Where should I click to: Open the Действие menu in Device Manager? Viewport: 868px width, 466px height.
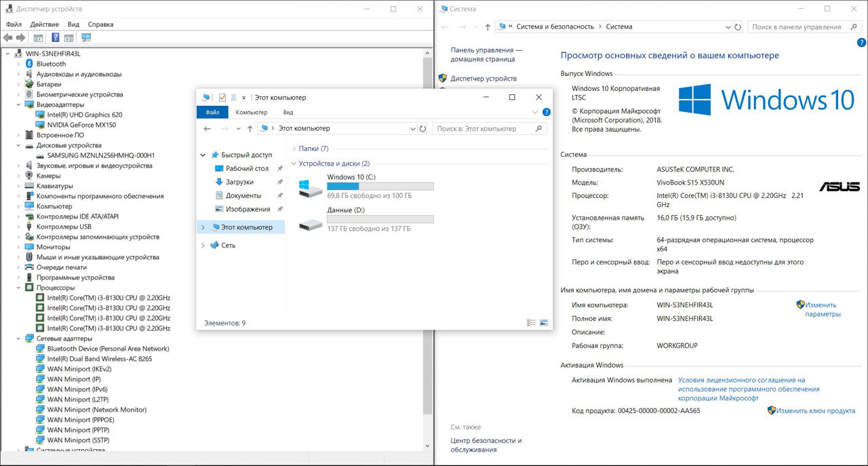44,24
